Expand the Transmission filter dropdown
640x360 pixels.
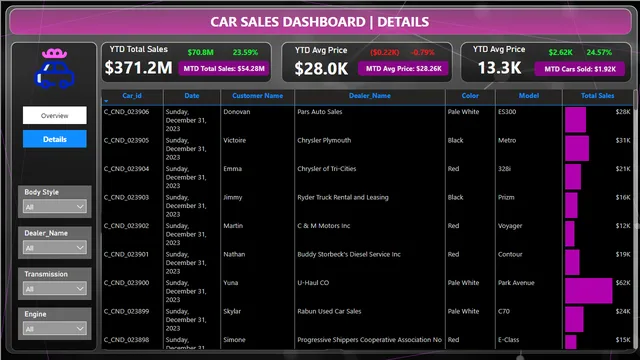click(55, 289)
